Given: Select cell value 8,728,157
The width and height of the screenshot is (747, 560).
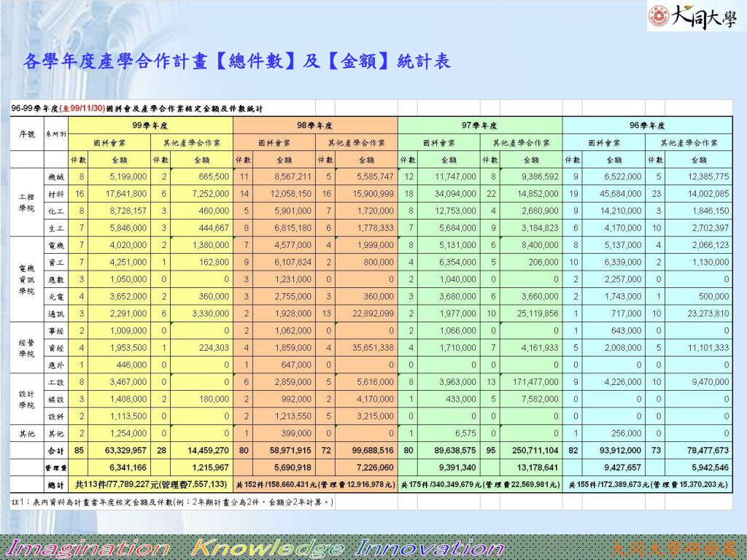Looking at the screenshot, I should tap(128, 211).
